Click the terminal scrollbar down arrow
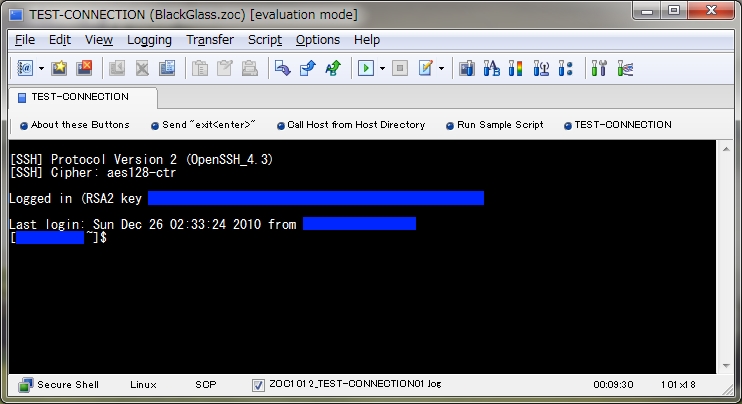742x404 pixels. coord(726,366)
